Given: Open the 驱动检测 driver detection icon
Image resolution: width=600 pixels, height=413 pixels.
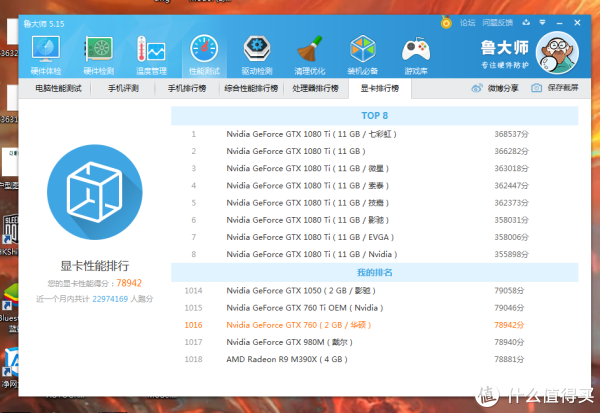Looking at the screenshot, I should click(257, 54).
